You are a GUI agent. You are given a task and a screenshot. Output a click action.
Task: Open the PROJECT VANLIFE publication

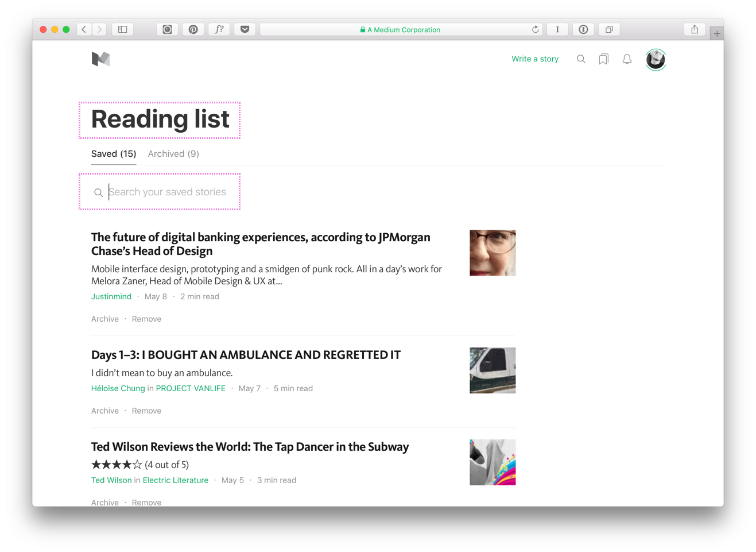191,388
